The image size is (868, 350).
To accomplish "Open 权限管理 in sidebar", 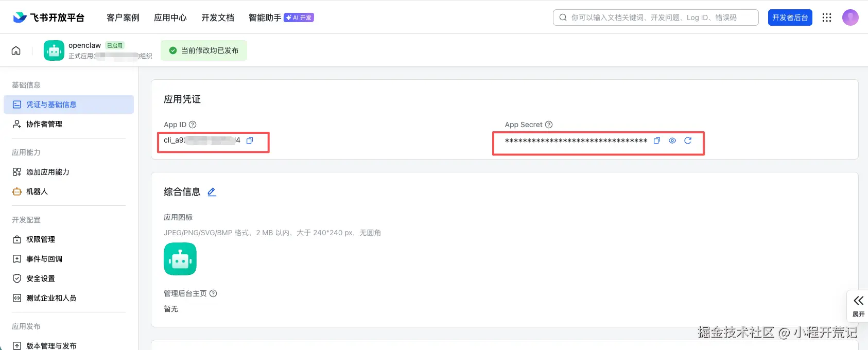I will click(68, 239).
